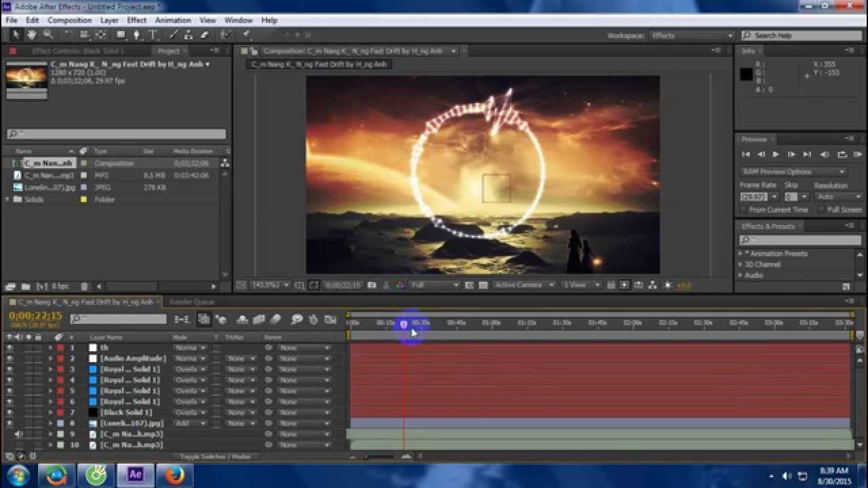868x488 pixels.
Task: Click the First Frame button in Preview panel
Action: pos(746,155)
